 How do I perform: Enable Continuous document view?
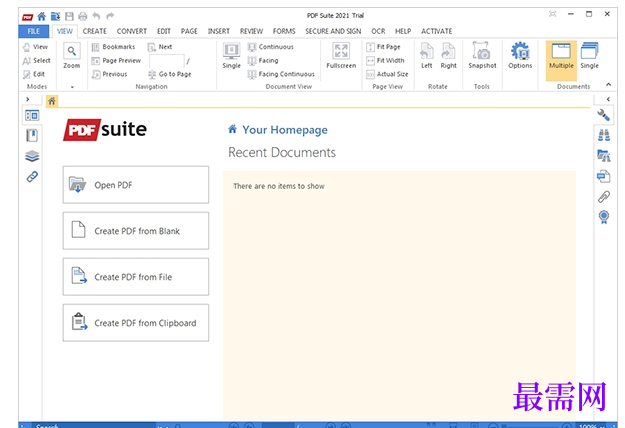click(271, 47)
